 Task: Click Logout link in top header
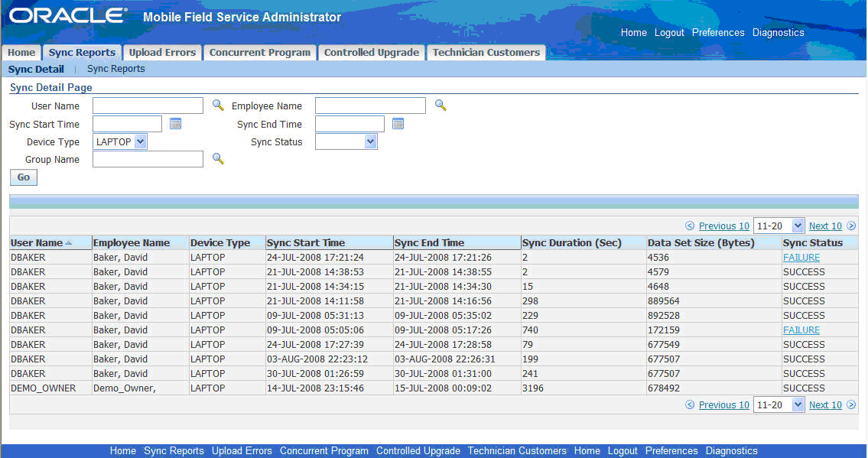(x=669, y=32)
